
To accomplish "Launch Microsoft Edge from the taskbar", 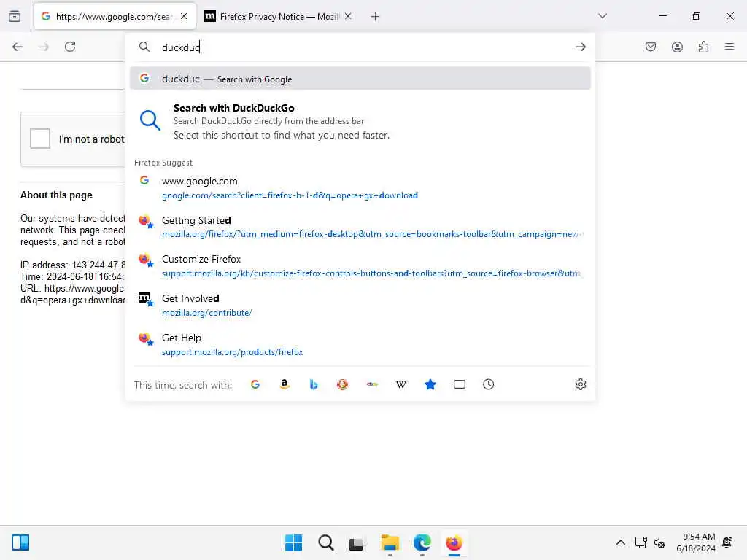I will coord(422,542).
